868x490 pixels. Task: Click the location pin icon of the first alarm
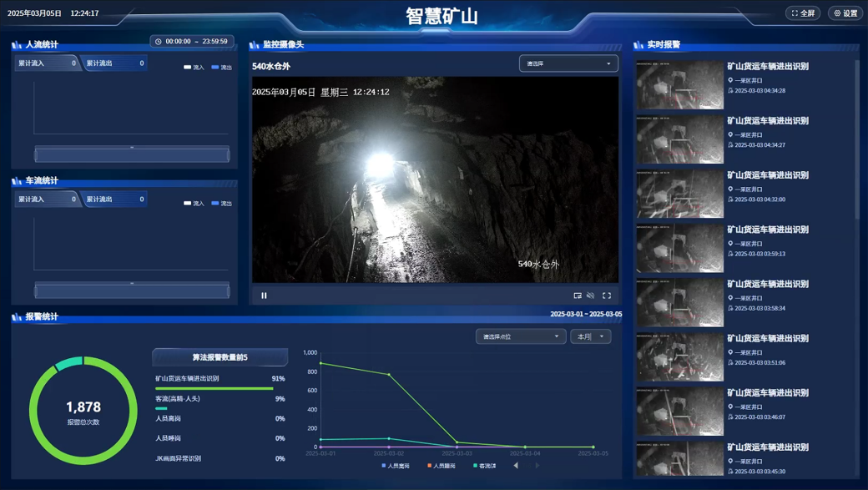tap(730, 81)
